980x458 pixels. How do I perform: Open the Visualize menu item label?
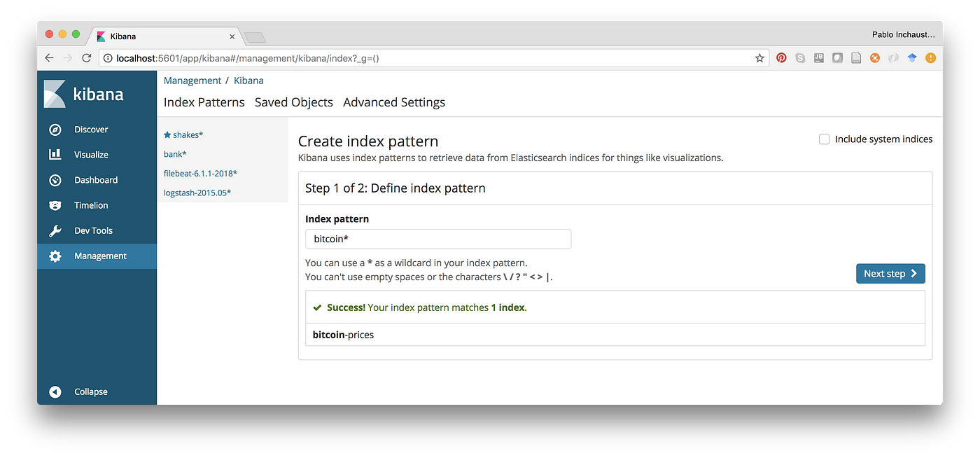click(91, 155)
